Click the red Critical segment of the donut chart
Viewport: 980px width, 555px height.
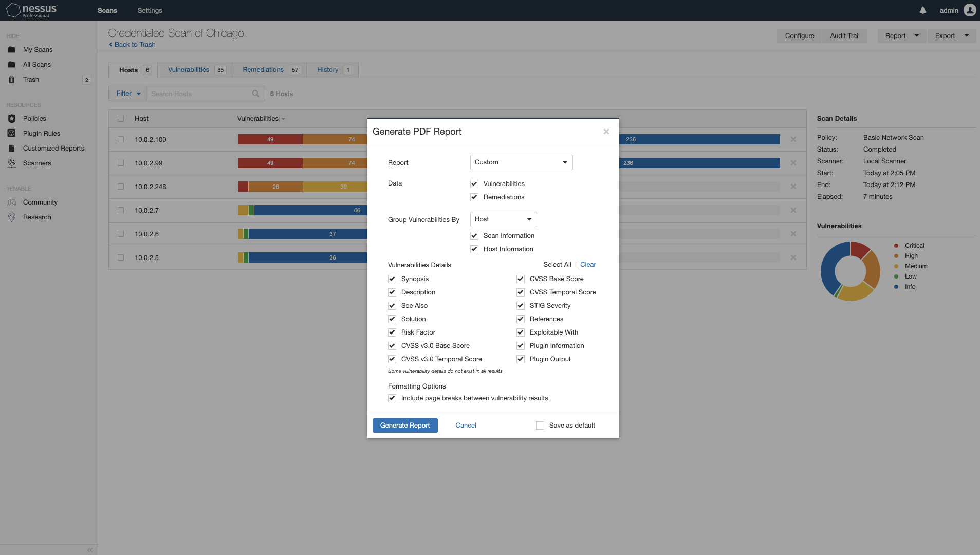pos(859,250)
